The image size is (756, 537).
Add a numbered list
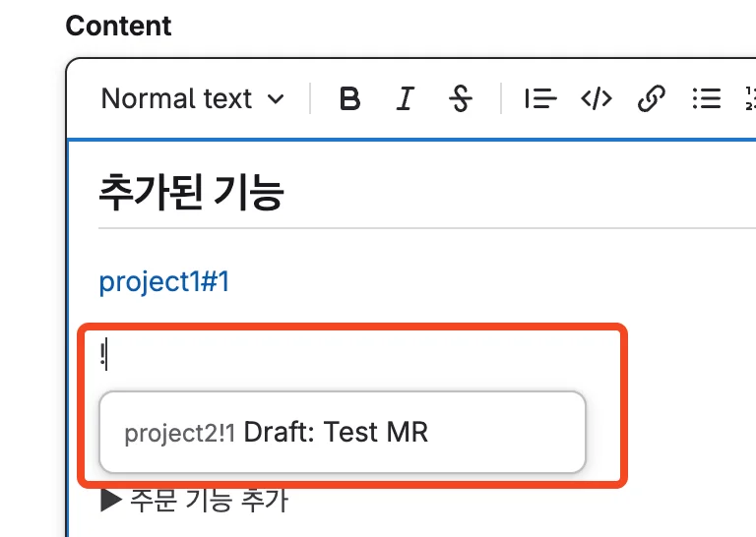tap(751, 99)
